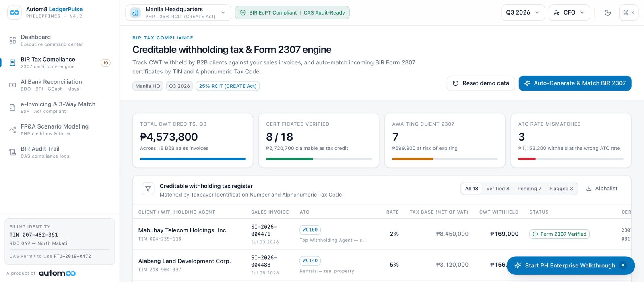The image size is (644, 282).
Task: Click the reset arrow icon
Action: click(456, 83)
